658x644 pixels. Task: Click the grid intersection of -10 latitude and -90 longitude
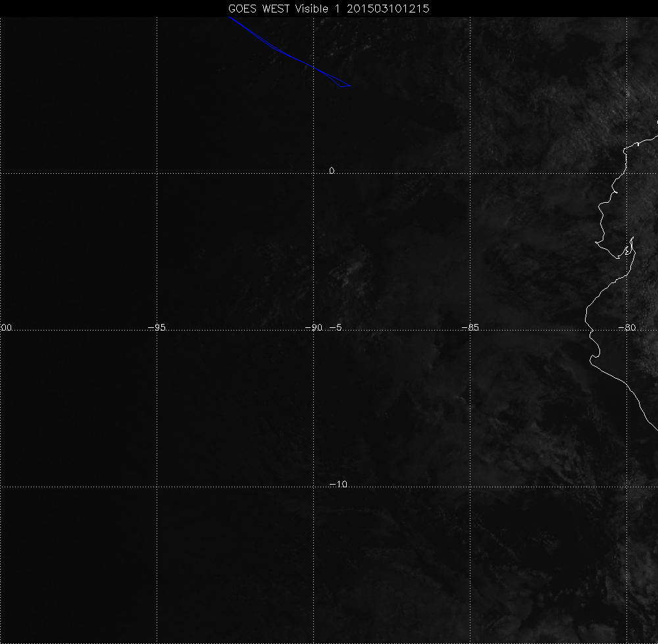tap(313, 487)
